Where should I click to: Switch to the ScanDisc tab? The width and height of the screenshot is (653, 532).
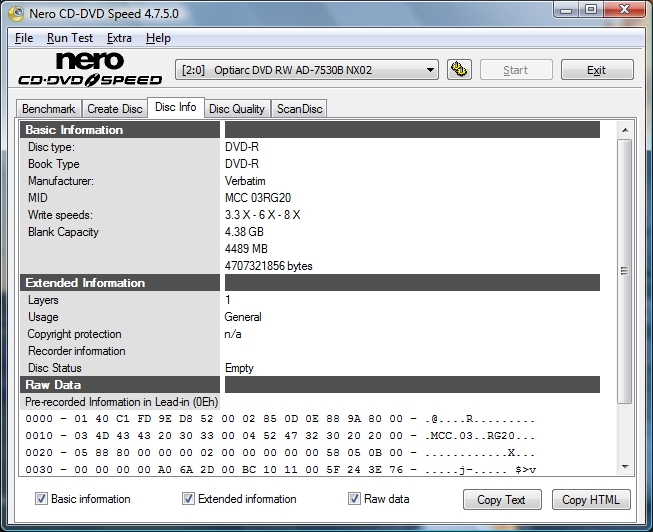(x=299, y=109)
